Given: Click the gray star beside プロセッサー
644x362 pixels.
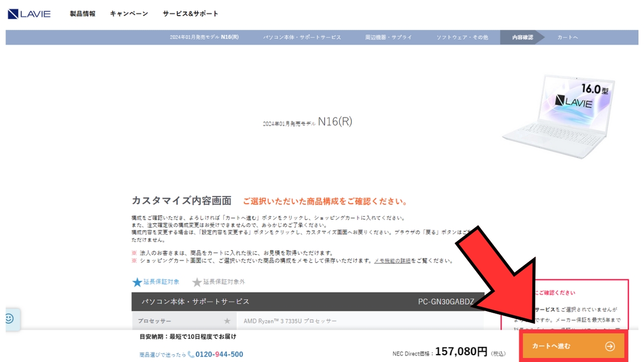Looking at the screenshot, I should click(227, 321).
